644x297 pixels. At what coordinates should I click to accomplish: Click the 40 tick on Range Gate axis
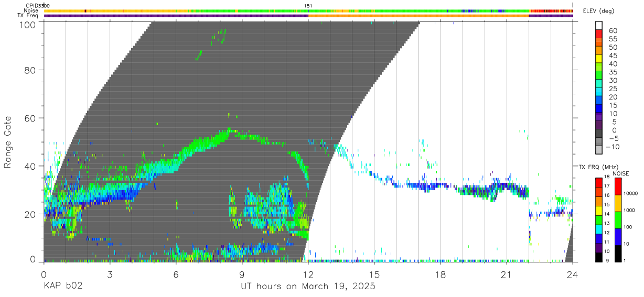point(30,166)
